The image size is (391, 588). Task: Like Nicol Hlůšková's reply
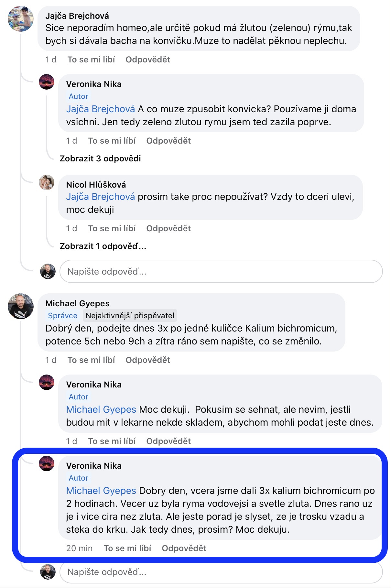click(112, 228)
